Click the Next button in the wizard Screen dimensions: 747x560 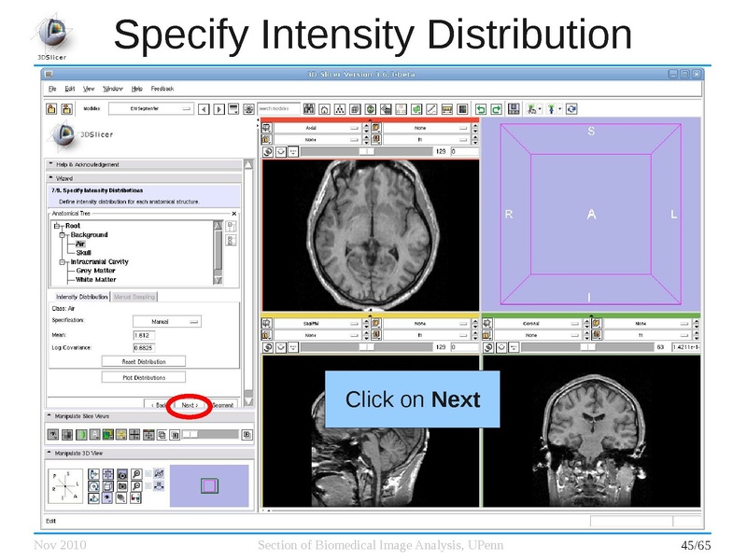click(x=190, y=404)
